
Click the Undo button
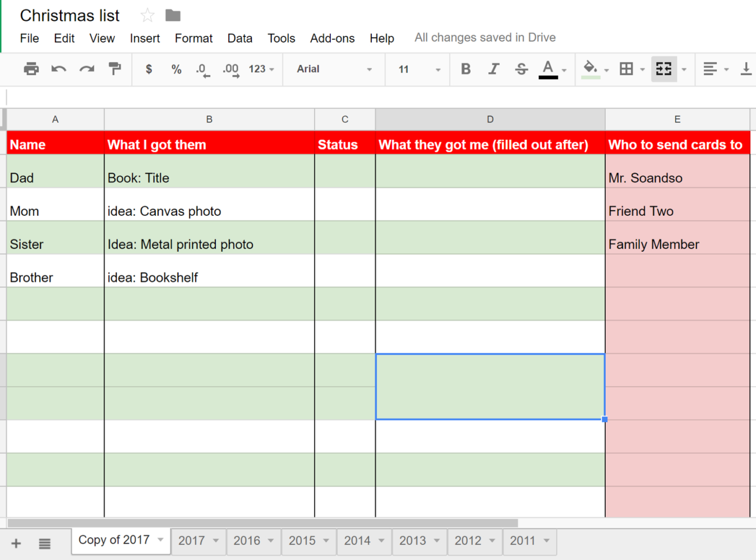coord(58,69)
